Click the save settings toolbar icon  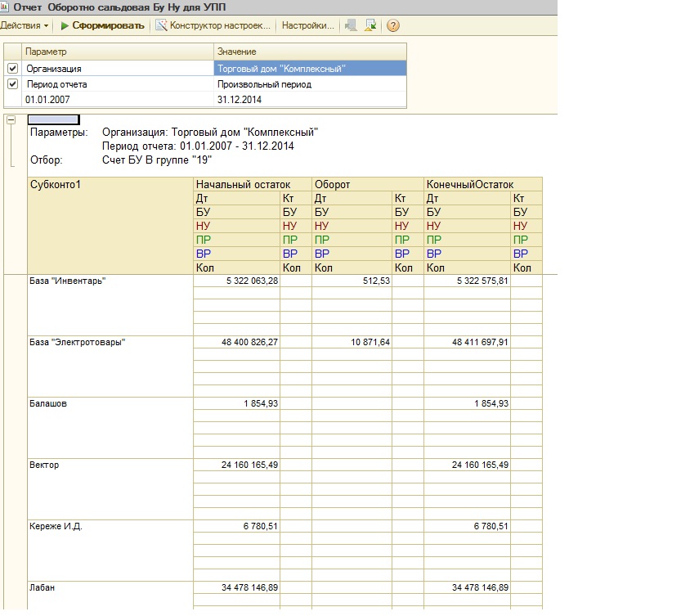tap(370, 26)
